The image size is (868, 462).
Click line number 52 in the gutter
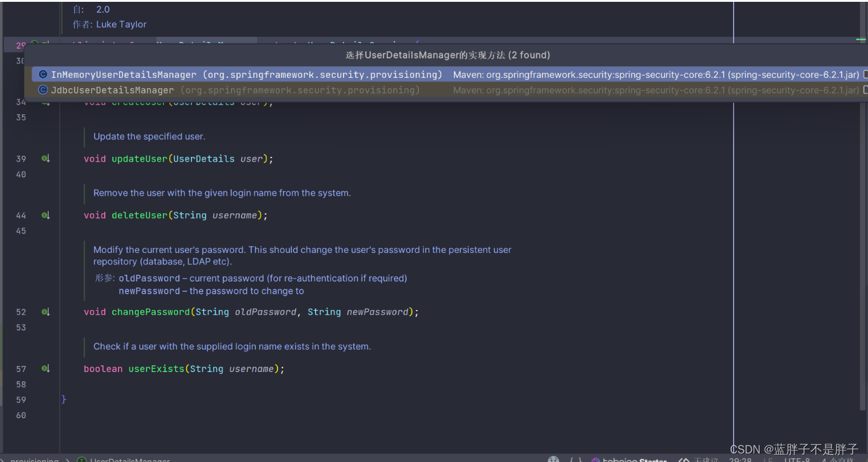(x=21, y=312)
